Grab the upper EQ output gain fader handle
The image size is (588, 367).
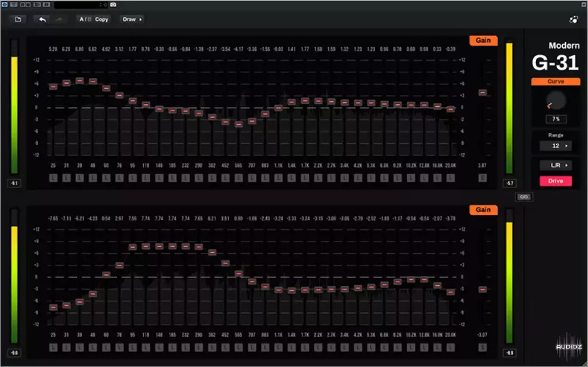pyautogui.click(x=483, y=92)
